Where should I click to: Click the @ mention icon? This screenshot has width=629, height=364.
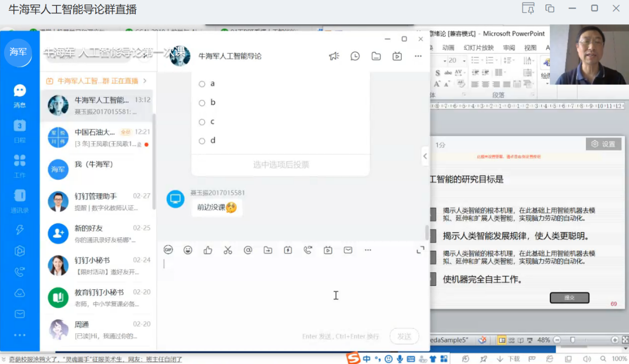pyautogui.click(x=248, y=250)
